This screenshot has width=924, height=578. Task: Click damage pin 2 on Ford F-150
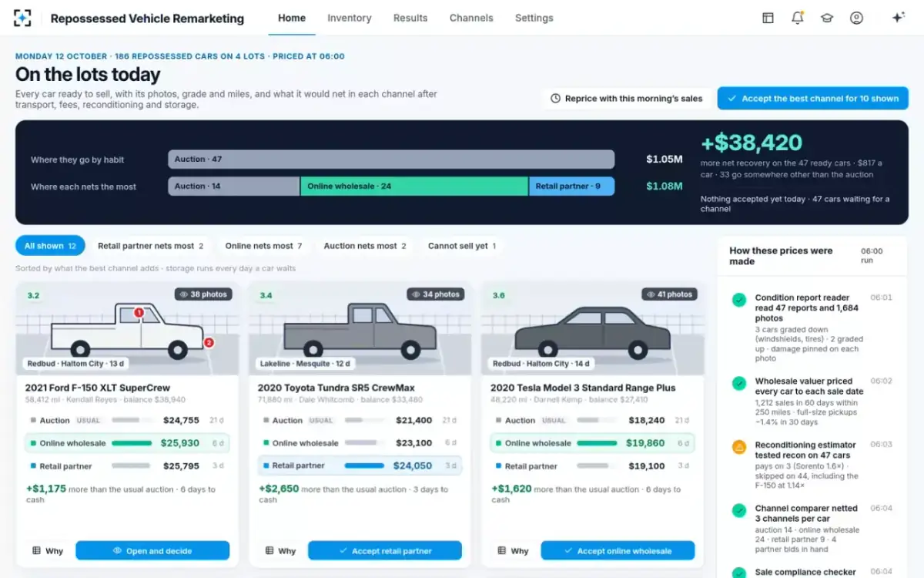click(209, 343)
